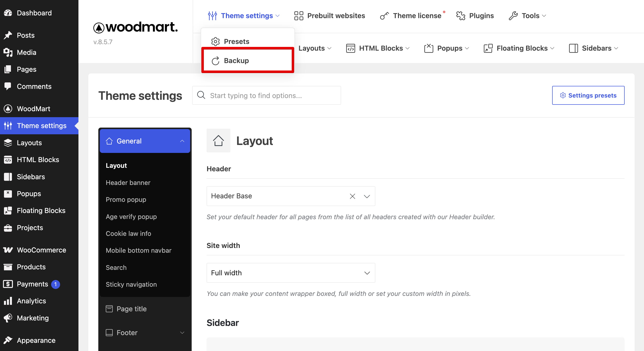This screenshot has width=644, height=351.
Task: Open the Header Base select dropdown arrow
Action: click(x=367, y=196)
